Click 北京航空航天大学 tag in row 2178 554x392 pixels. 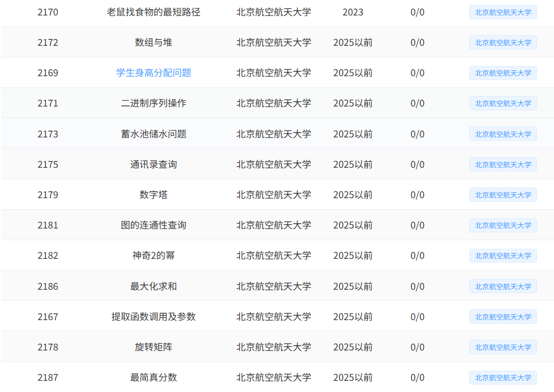click(503, 347)
